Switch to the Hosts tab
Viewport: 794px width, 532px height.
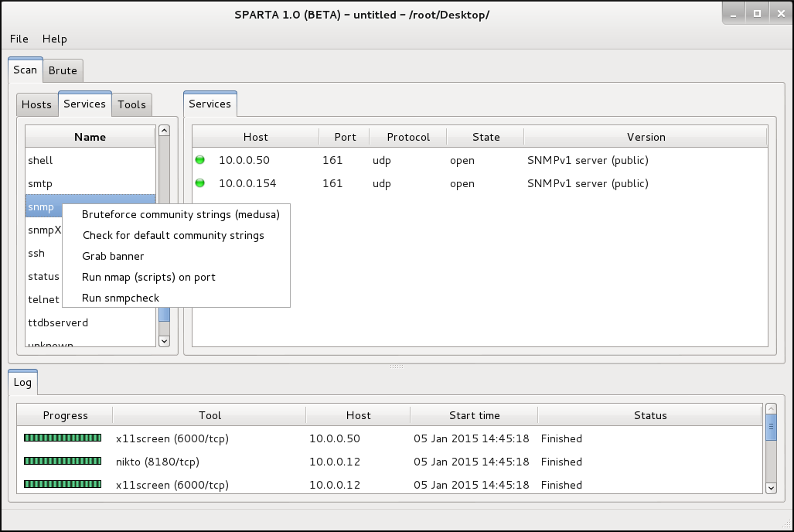point(36,104)
